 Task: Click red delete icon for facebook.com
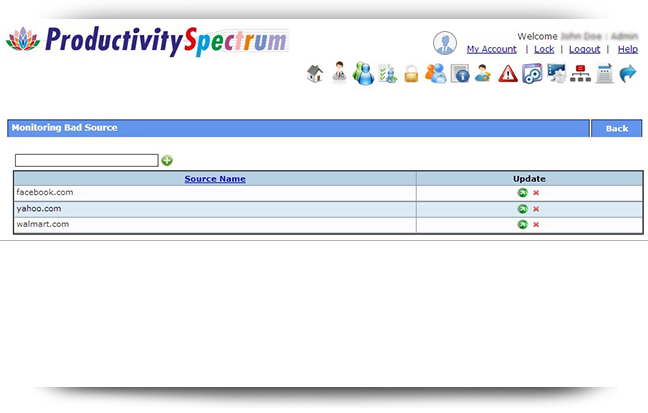(x=536, y=193)
